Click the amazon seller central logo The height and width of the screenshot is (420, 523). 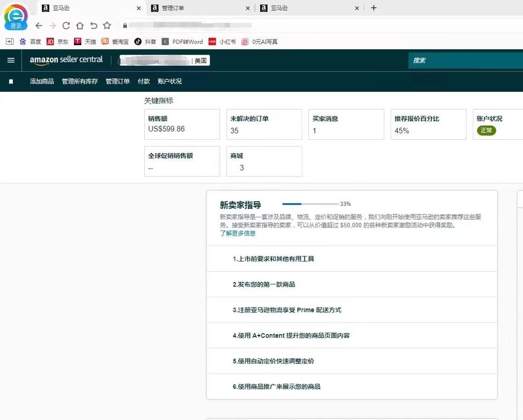(66, 60)
